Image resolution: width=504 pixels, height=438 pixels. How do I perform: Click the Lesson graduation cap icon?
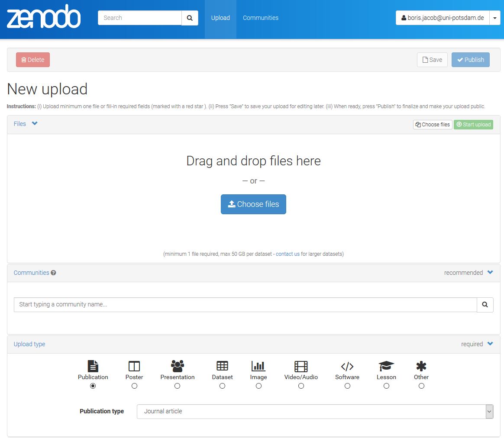[386, 366]
